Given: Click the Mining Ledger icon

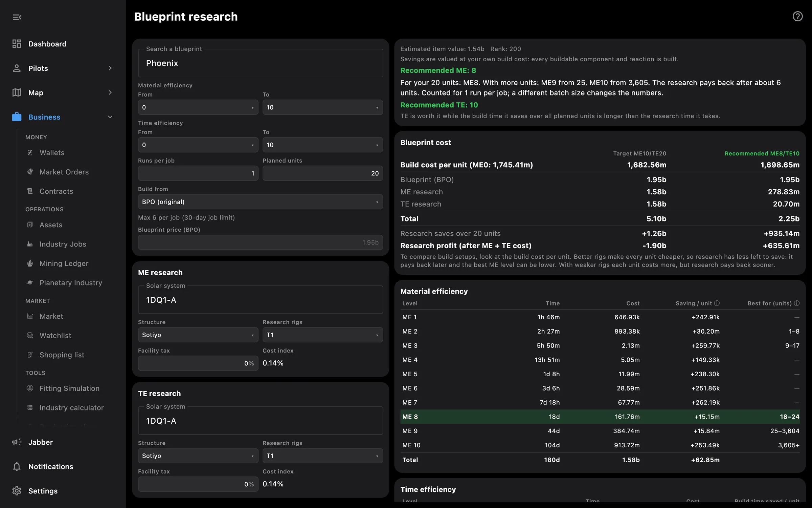Looking at the screenshot, I should (x=30, y=263).
